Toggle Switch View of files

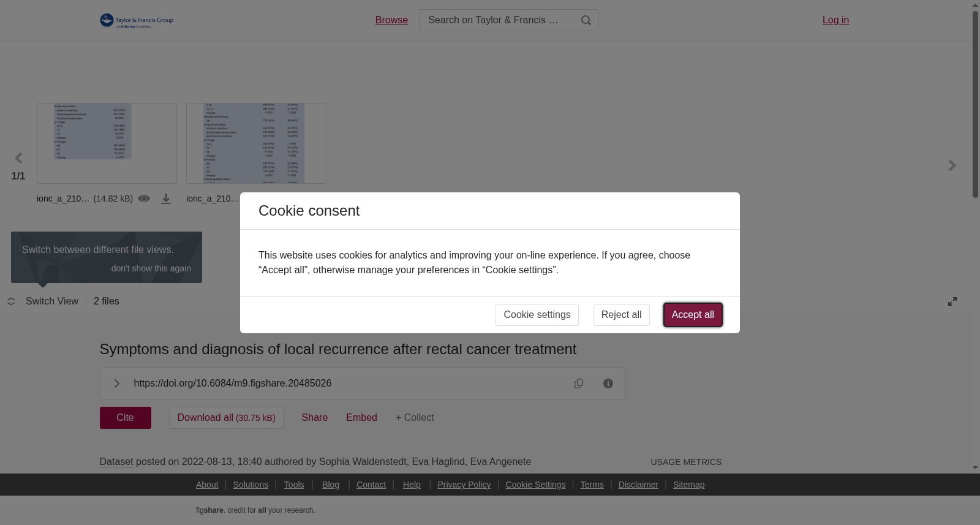click(x=43, y=301)
